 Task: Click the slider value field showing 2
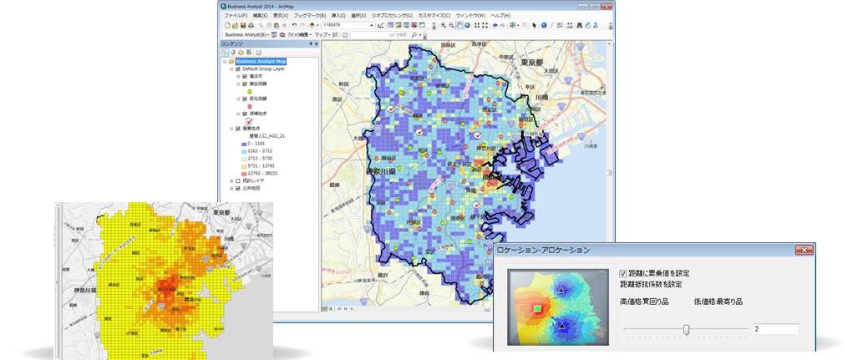point(775,329)
